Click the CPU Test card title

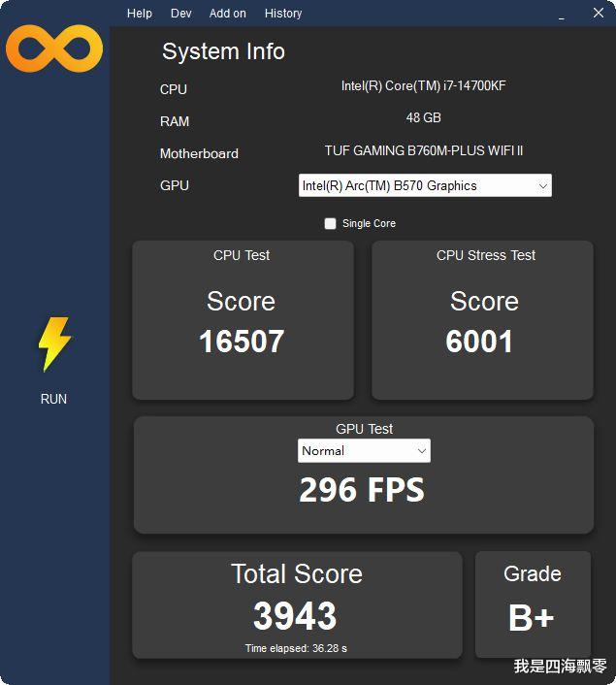click(x=242, y=255)
